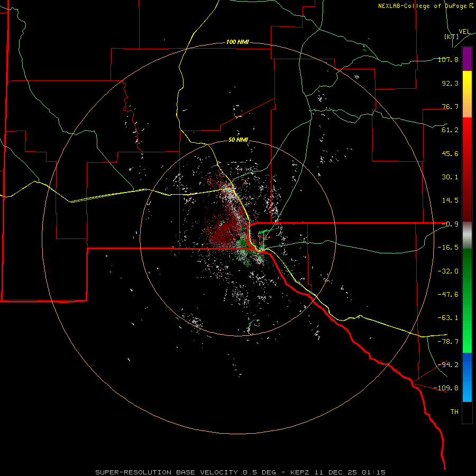This screenshot has height=476, width=476.
Task: Click the -94.2 velocity scale value
Action: pos(448,364)
